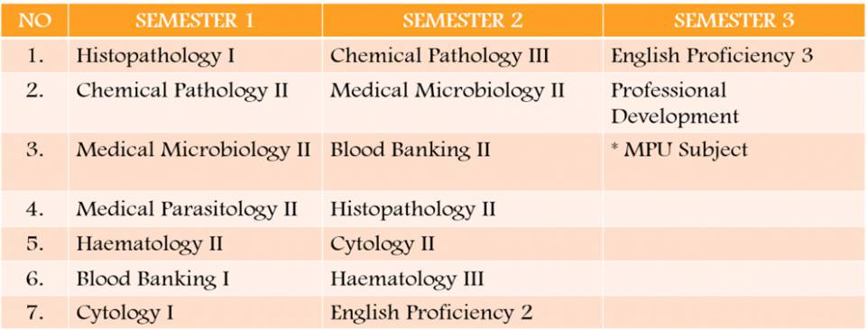Select Haematology III entry
Screen dimensions: 868x330
(x=462, y=278)
